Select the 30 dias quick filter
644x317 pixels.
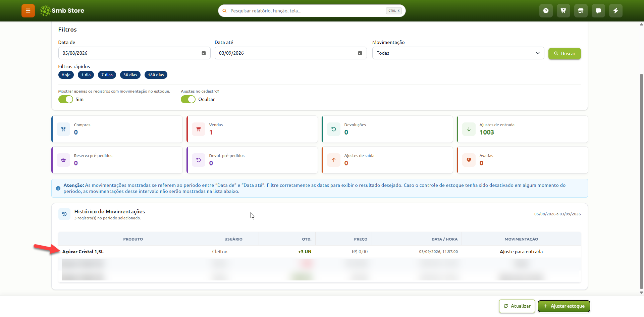(x=130, y=75)
